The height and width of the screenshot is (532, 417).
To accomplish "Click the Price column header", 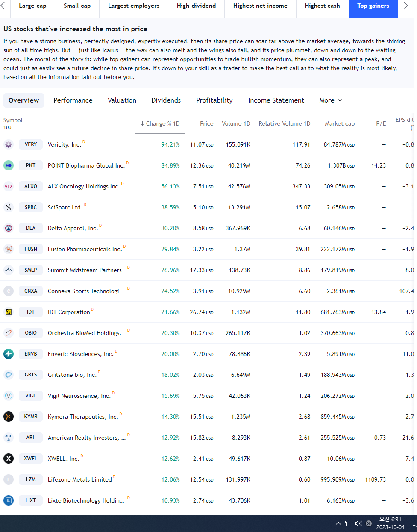I will (206, 123).
